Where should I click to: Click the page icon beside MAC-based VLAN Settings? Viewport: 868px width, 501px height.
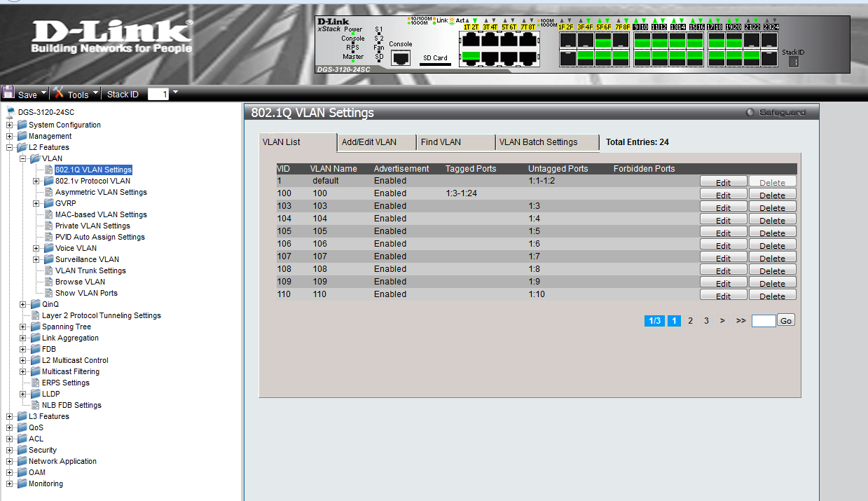(49, 214)
